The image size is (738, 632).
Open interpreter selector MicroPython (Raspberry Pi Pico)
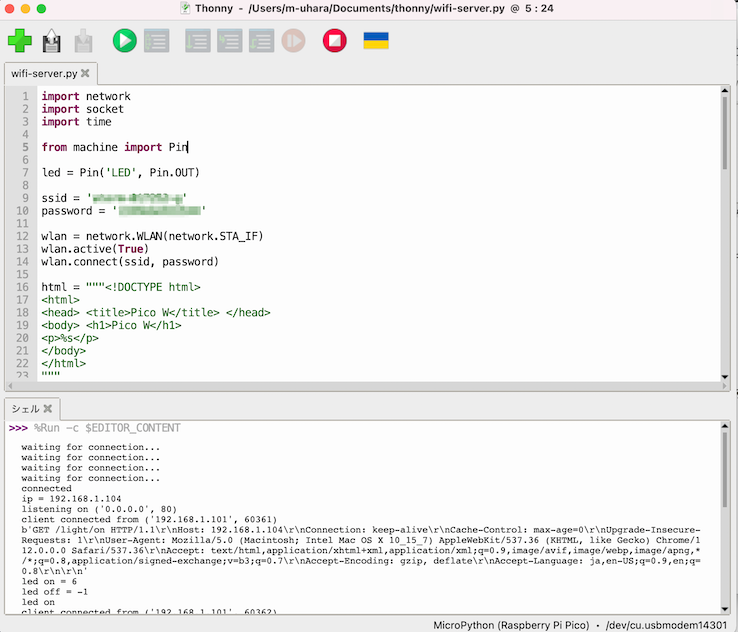(x=511, y=625)
